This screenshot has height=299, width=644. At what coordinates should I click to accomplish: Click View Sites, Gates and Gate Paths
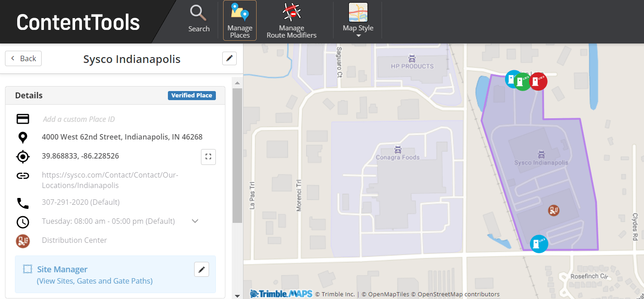pos(95,281)
